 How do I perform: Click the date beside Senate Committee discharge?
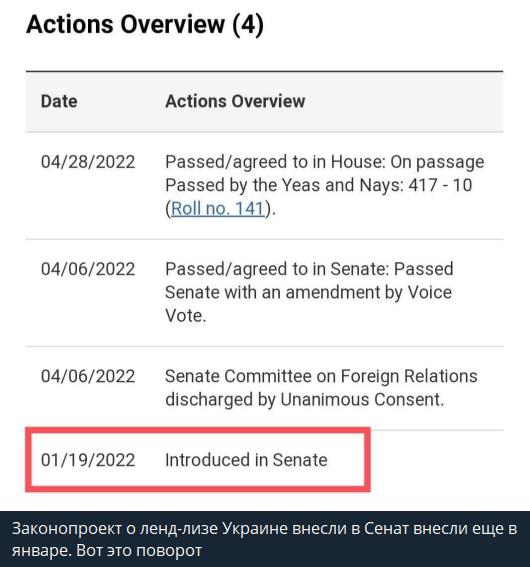coord(88,376)
